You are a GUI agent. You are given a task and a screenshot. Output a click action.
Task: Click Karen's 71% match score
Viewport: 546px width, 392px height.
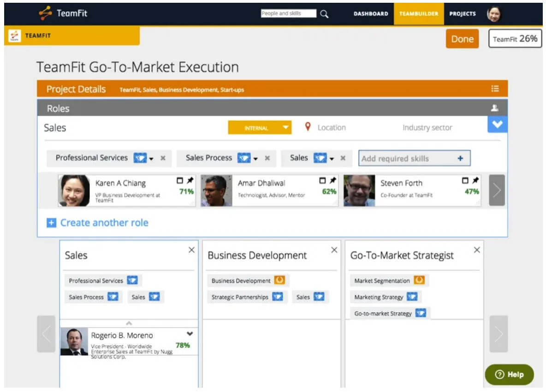point(186,191)
